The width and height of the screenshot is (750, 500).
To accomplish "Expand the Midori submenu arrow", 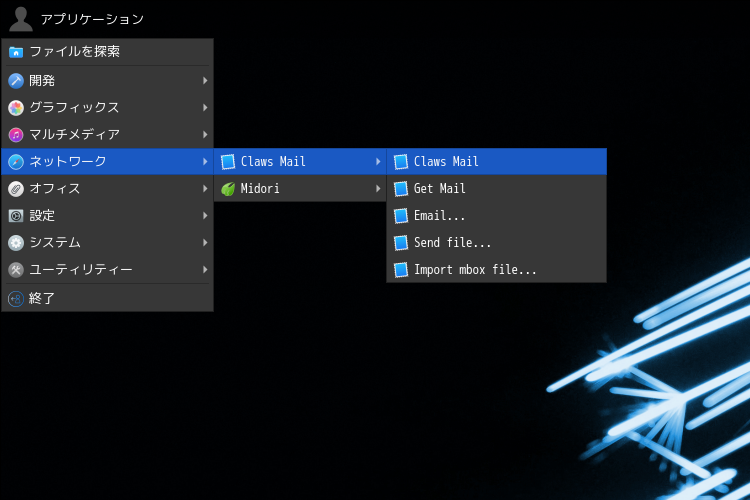I will pyautogui.click(x=378, y=189).
